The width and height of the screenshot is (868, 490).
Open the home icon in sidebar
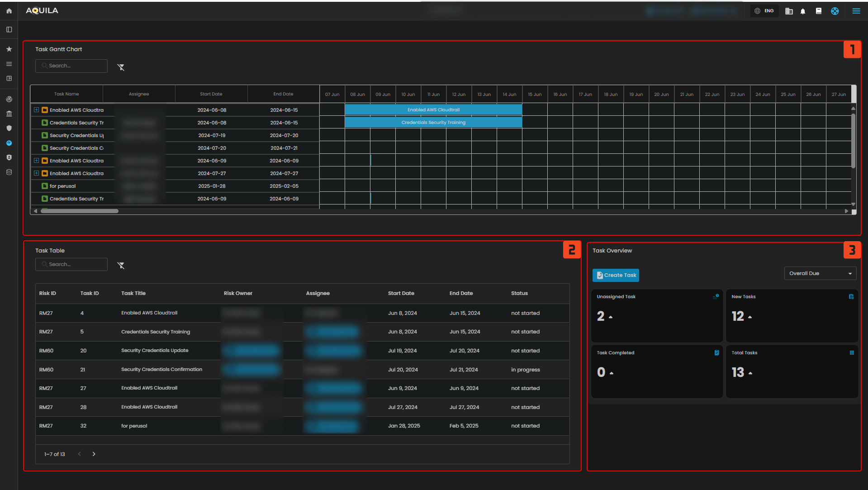pos(9,11)
